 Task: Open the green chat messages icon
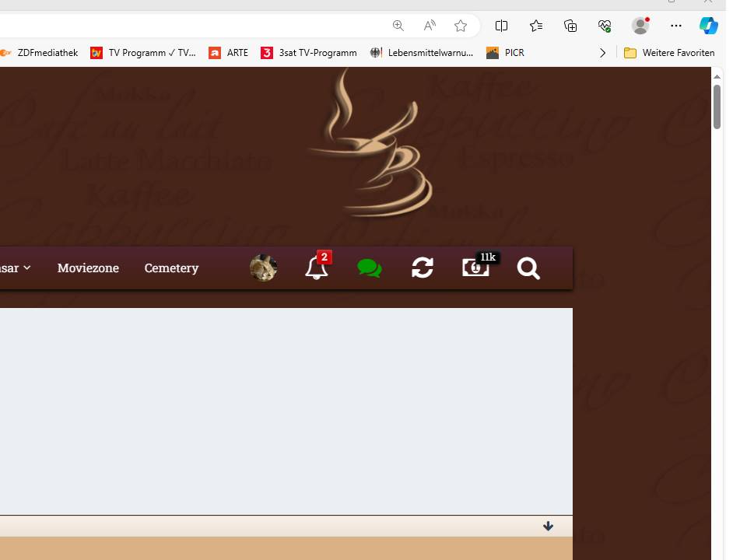370,268
